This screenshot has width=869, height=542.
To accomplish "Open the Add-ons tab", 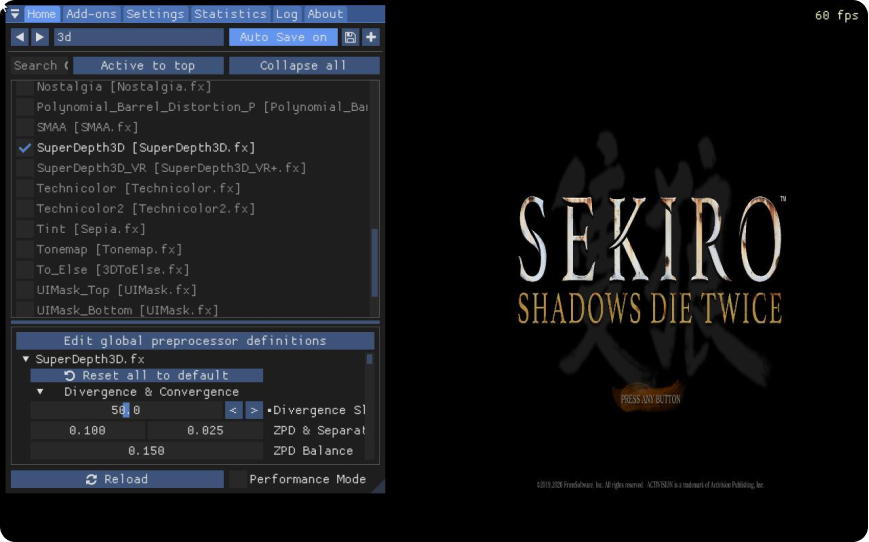I will click(x=91, y=14).
